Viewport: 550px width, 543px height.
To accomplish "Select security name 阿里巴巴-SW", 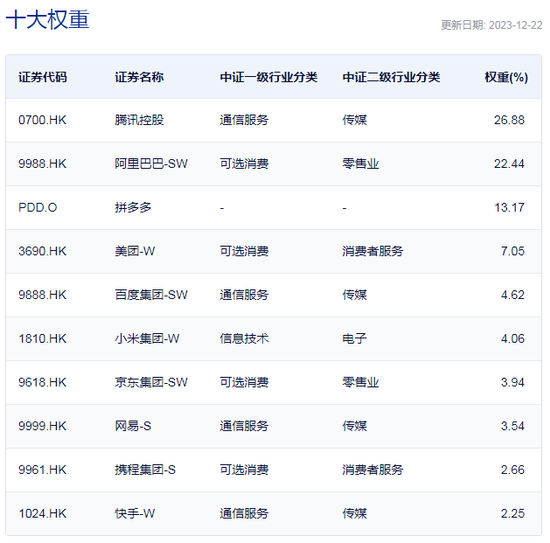I will (x=151, y=164).
